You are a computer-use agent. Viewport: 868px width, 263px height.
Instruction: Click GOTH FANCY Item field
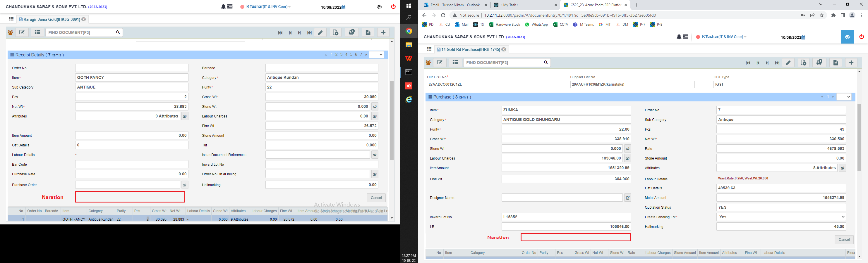pos(132,78)
